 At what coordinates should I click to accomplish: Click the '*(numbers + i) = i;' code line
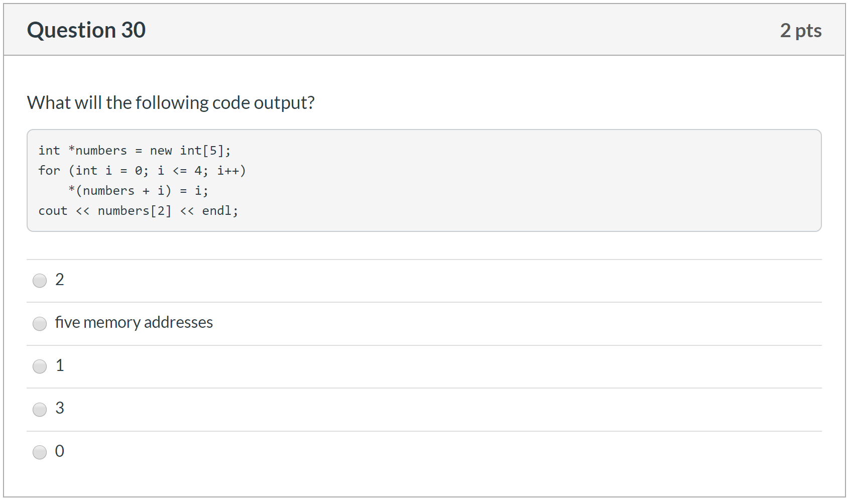pos(138,191)
